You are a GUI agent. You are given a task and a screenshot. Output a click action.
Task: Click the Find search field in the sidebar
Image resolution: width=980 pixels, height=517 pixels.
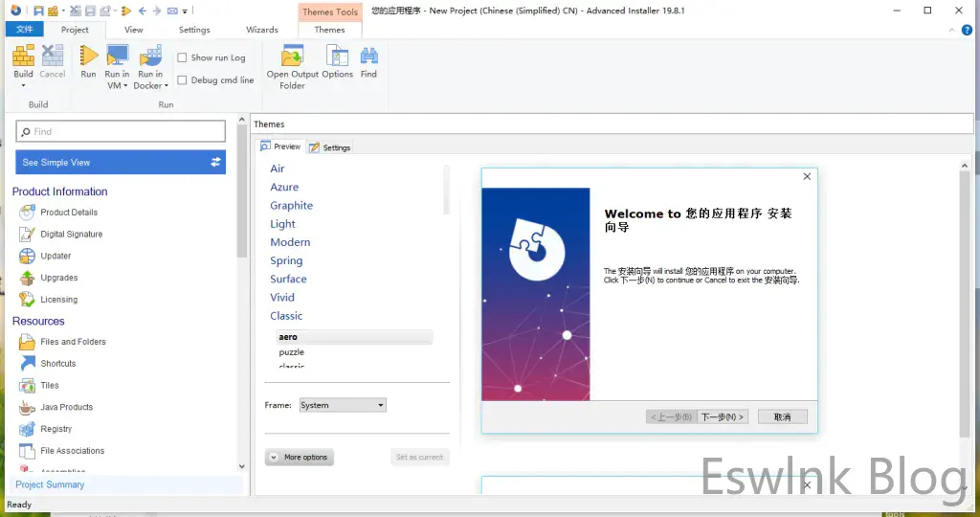point(121,131)
